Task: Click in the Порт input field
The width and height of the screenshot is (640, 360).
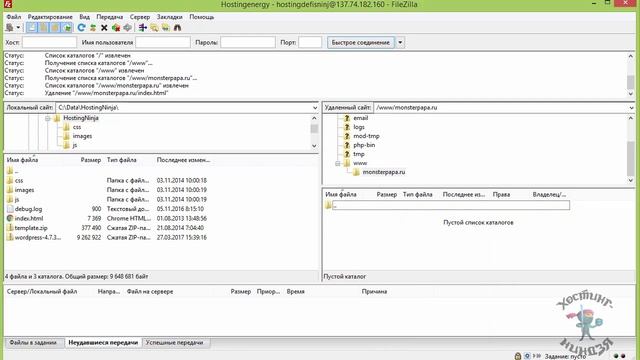Action: click(x=310, y=42)
